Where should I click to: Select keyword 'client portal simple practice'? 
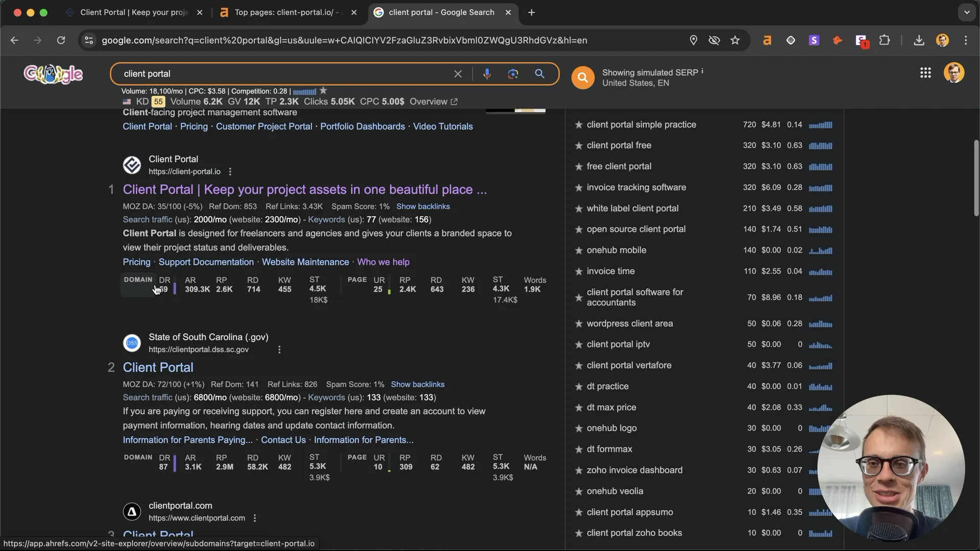point(641,125)
